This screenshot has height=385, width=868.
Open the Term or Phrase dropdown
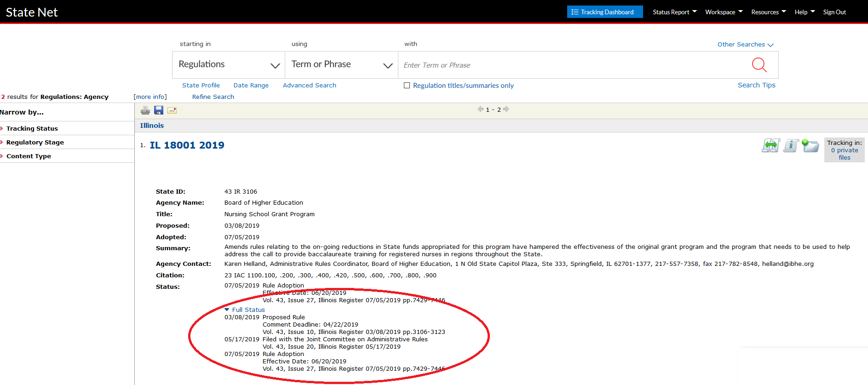[x=341, y=65]
